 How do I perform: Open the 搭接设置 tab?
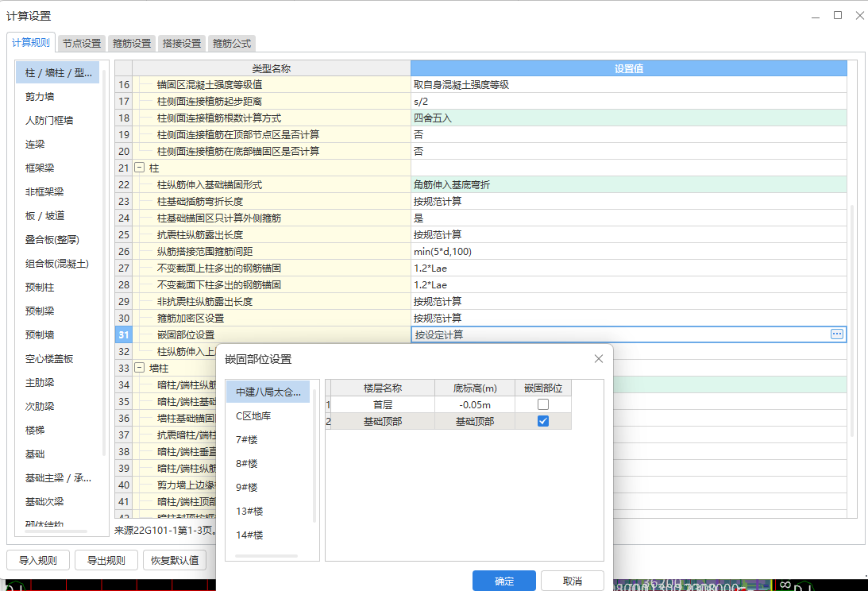[x=182, y=43]
